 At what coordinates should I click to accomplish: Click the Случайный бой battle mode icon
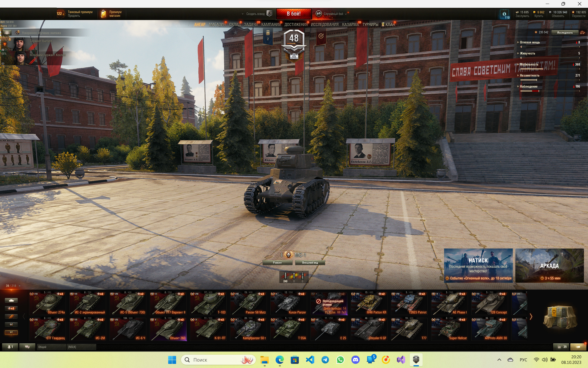click(319, 14)
